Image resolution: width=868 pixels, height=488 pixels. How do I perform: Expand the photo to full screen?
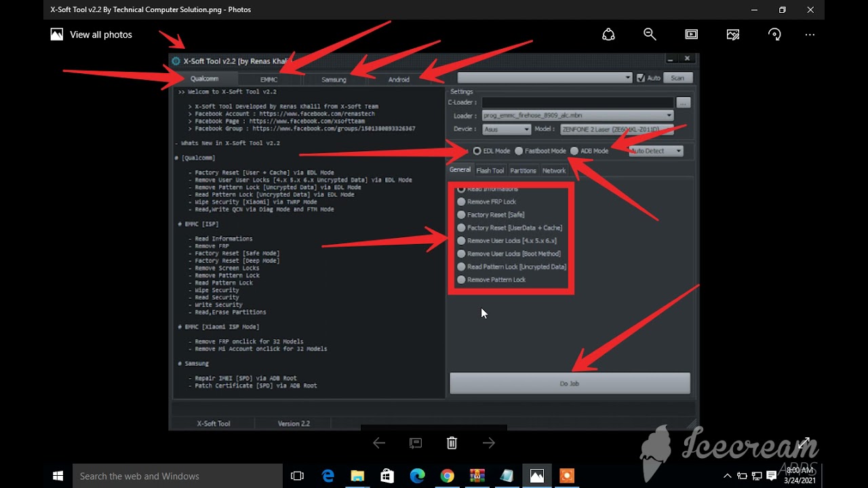(804, 443)
